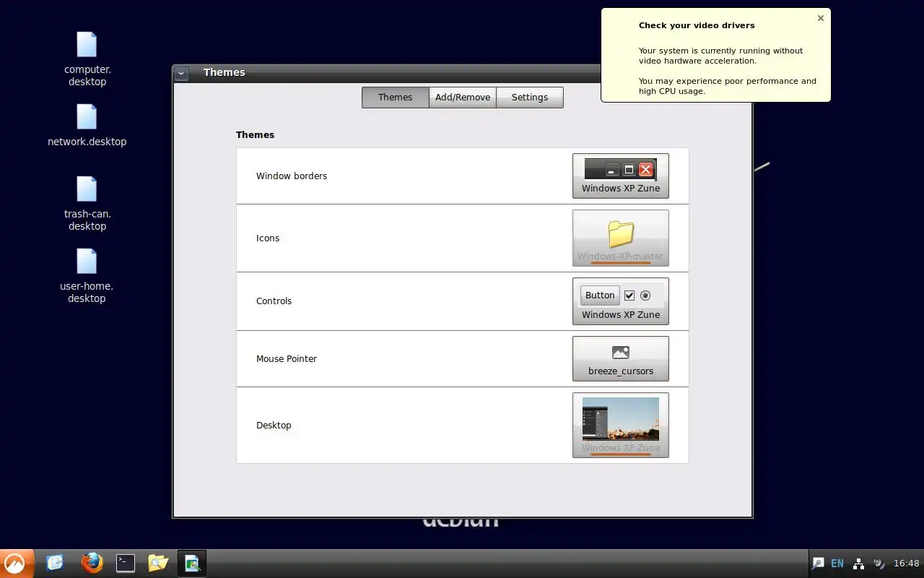Image resolution: width=924 pixels, height=578 pixels.
Task: Select the trash-can.desktop icon
Action: [x=87, y=204]
